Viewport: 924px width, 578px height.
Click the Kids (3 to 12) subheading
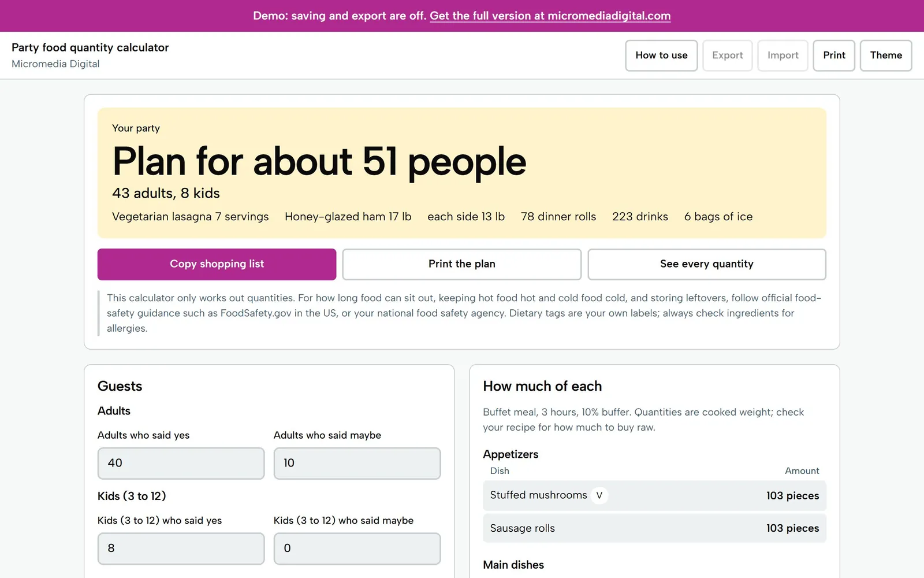(132, 496)
